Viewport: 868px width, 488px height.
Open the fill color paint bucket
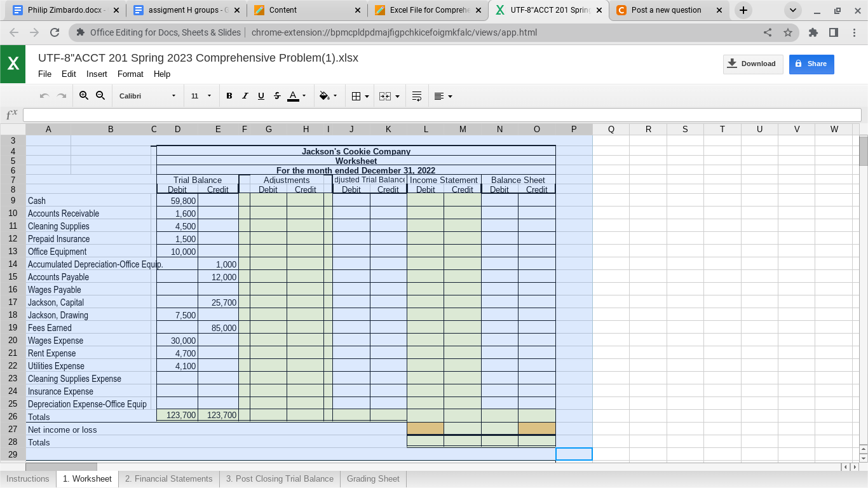point(325,96)
